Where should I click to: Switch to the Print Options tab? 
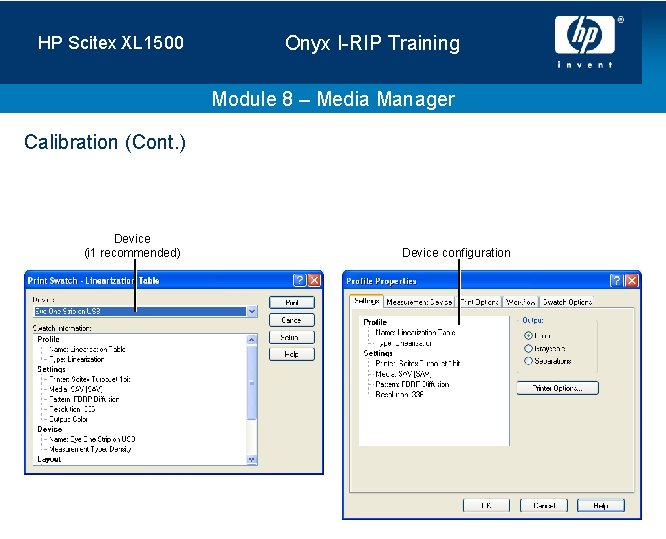pos(480,302)
